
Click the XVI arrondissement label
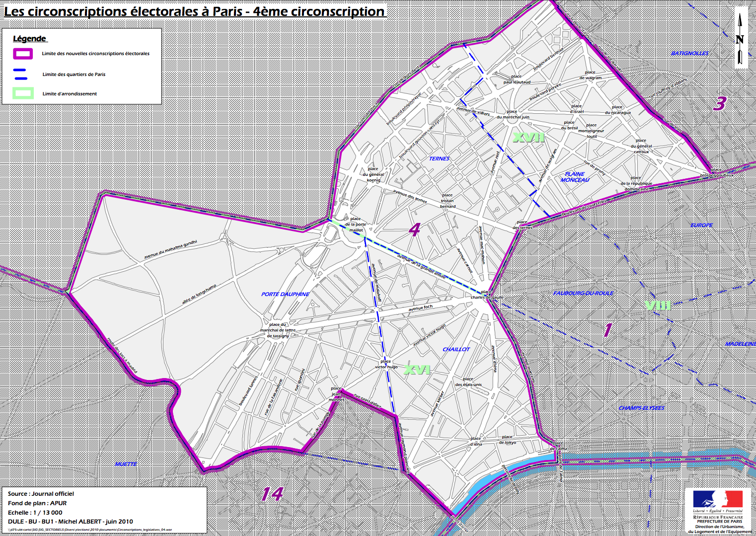[x=418, y=370]
